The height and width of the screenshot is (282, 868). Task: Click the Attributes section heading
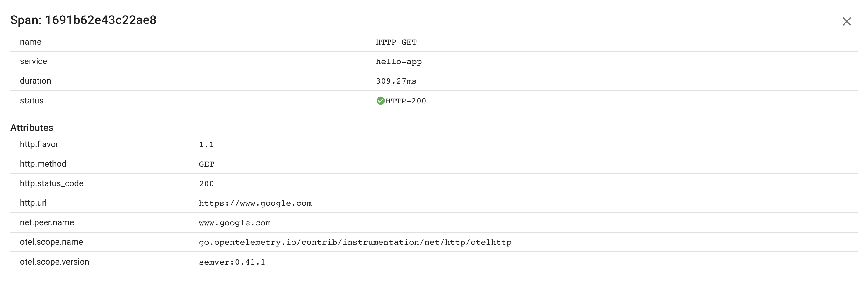click(32, 128)
